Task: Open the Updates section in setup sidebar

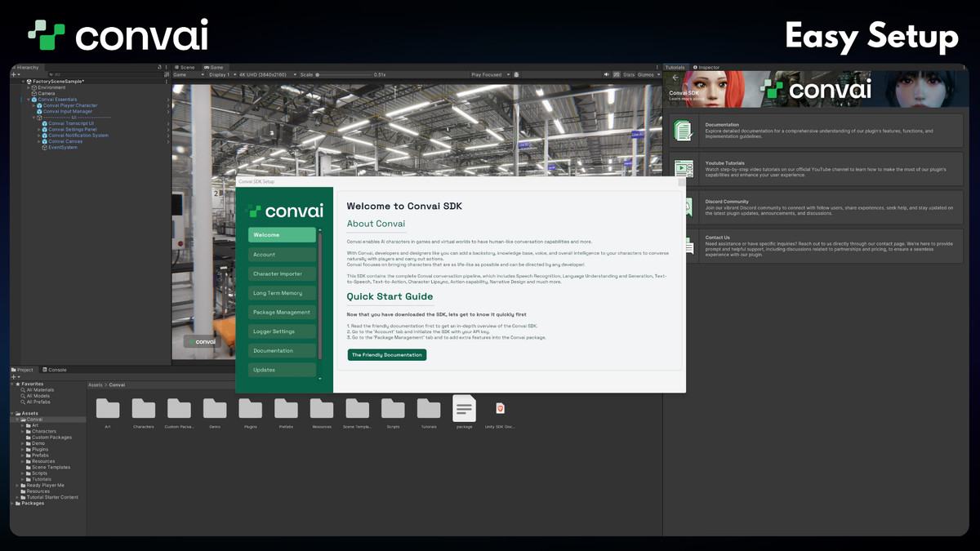Action: [282, 370]
